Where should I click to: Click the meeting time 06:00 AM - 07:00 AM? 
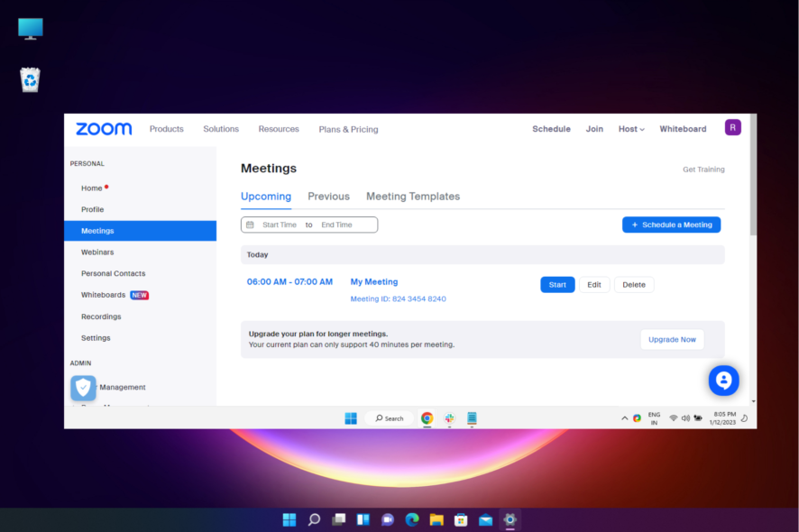pyautogui.click(x=289, y=282)
